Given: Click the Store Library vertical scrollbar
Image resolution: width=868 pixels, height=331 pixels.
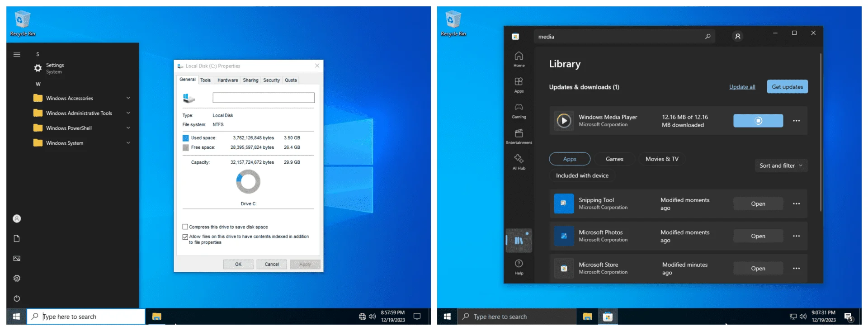Looking at the screenshot, I should click(x=821, y=132).
